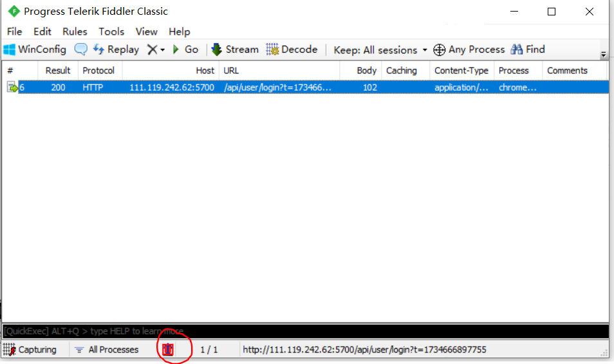
Task: Open Keep: All sessions dropdown
Action: click(x=380, y=50)
